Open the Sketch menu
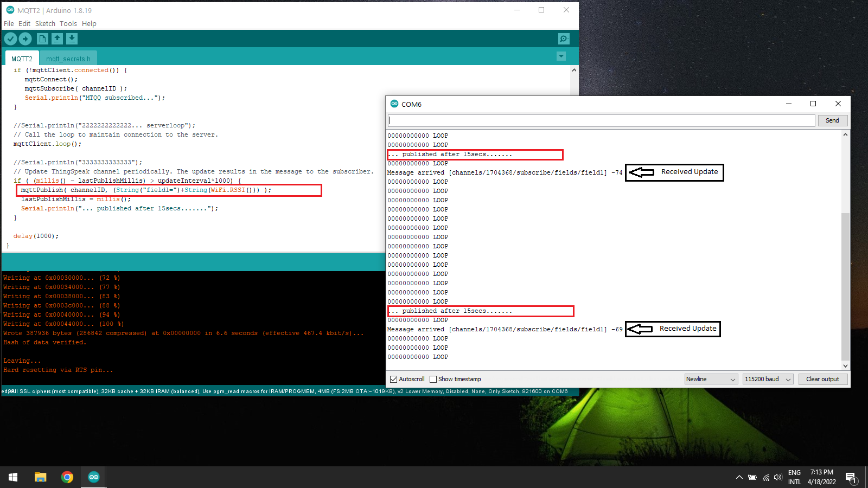 pos(45,24)
